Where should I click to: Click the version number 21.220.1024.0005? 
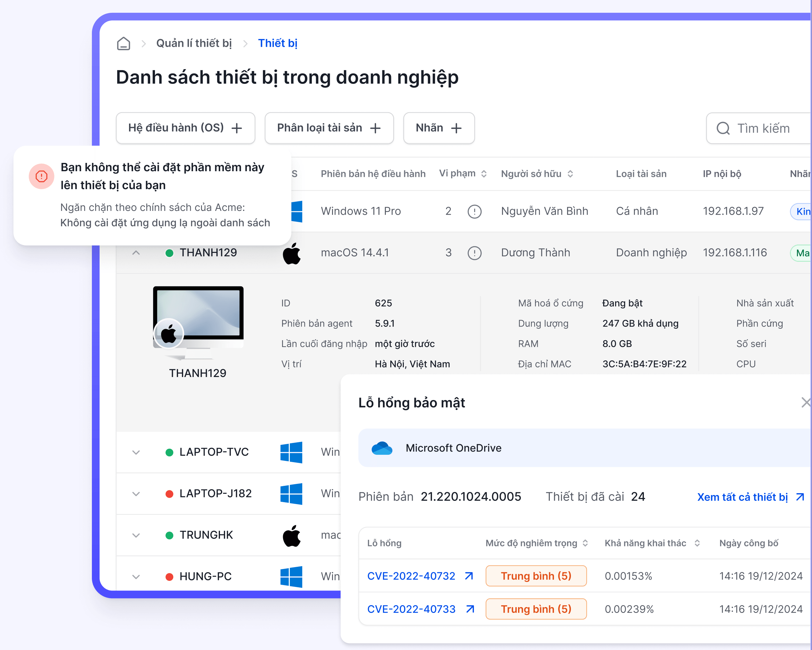point(471,497)
